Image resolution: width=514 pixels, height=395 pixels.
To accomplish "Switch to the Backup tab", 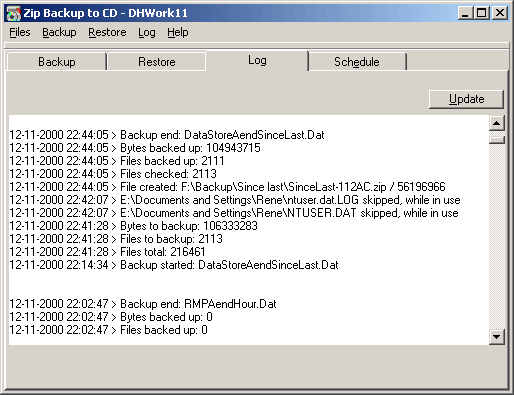I will (56, 62).
